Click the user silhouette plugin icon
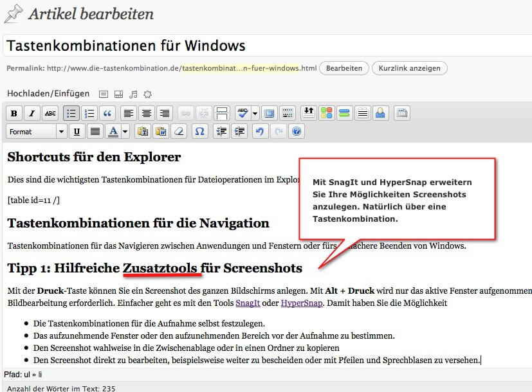532x392 pixels. (x=380, y=113)
